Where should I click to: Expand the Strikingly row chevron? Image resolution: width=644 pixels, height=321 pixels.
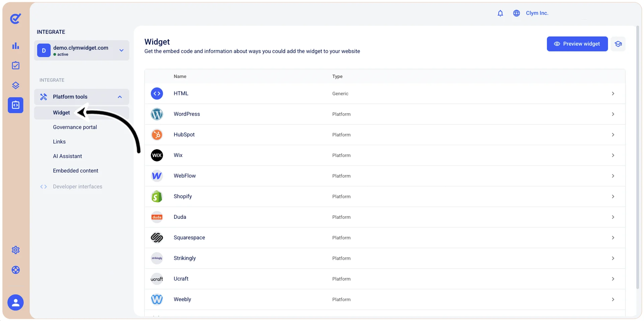tap(613, 258)
